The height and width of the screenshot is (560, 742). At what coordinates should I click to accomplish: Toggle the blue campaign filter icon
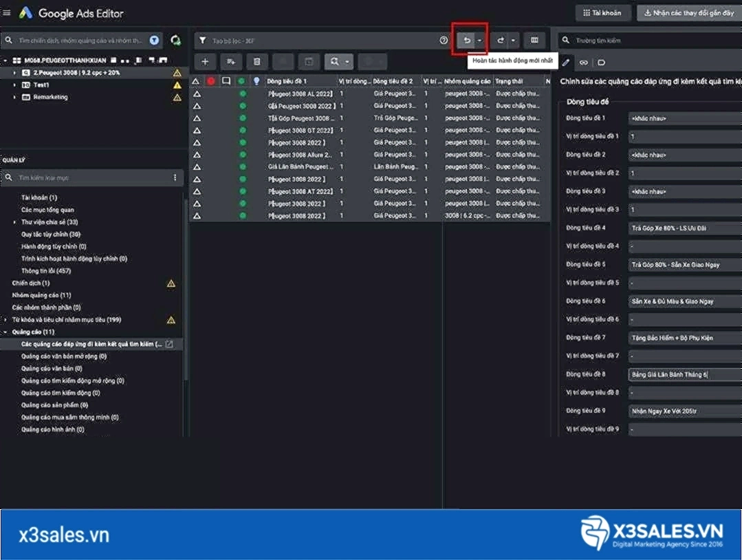(154, 40)
